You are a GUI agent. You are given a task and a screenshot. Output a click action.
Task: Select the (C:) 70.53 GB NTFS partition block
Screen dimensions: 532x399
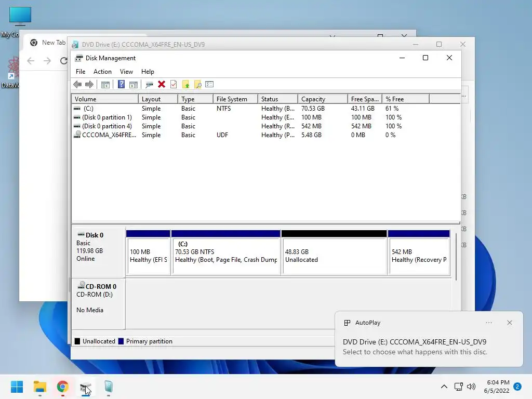pos(225,252)
